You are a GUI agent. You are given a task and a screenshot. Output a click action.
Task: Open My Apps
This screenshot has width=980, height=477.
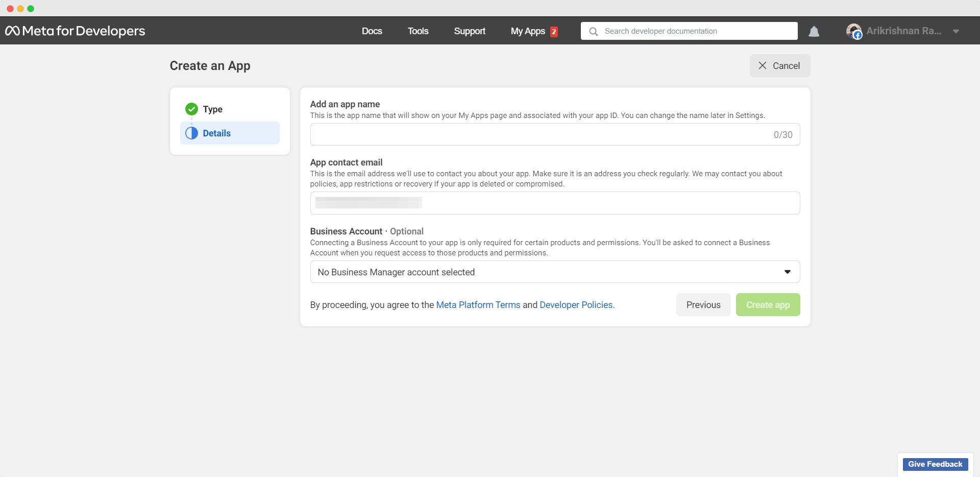pos(528,31)
